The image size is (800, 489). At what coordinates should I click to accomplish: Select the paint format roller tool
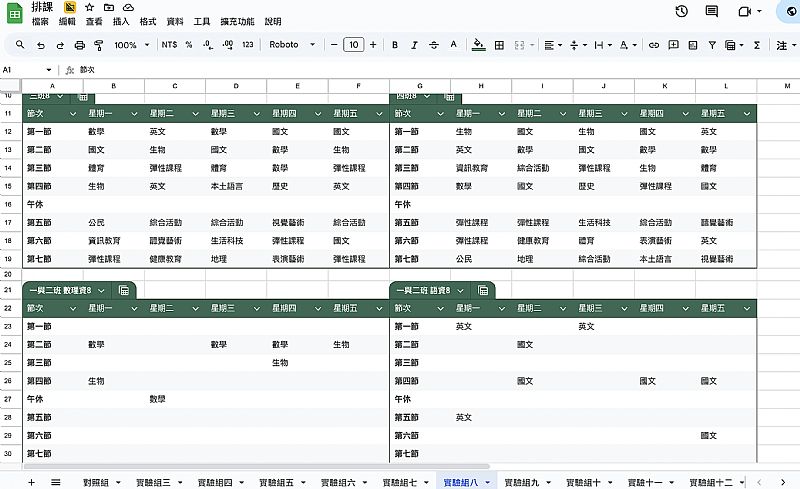98,45
